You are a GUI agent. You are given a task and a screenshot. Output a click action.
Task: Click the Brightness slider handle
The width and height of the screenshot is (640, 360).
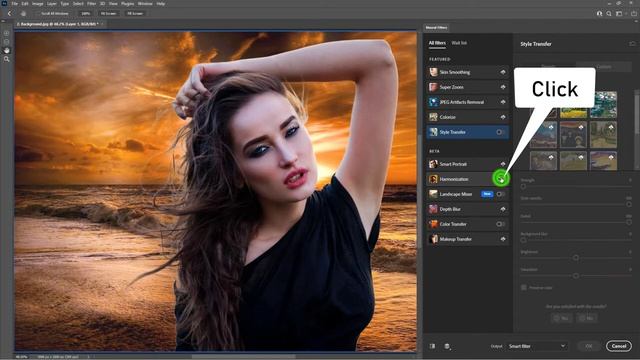click(576, 258)
